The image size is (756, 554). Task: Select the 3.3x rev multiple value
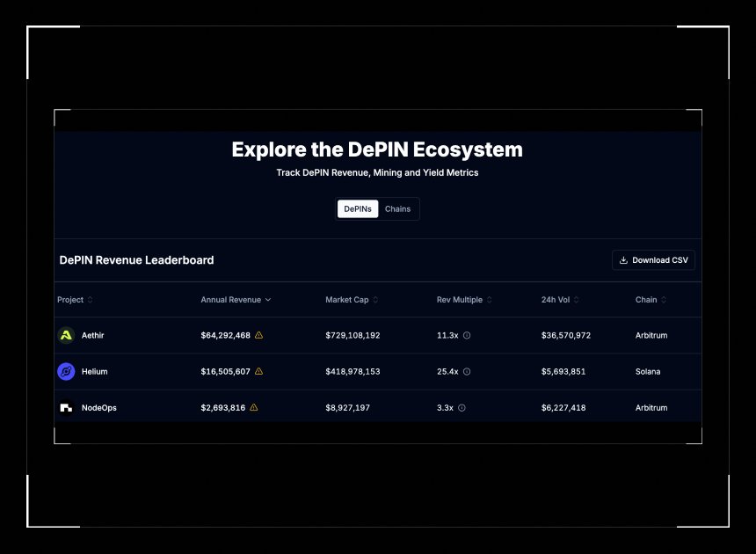[x=445, y=408]
